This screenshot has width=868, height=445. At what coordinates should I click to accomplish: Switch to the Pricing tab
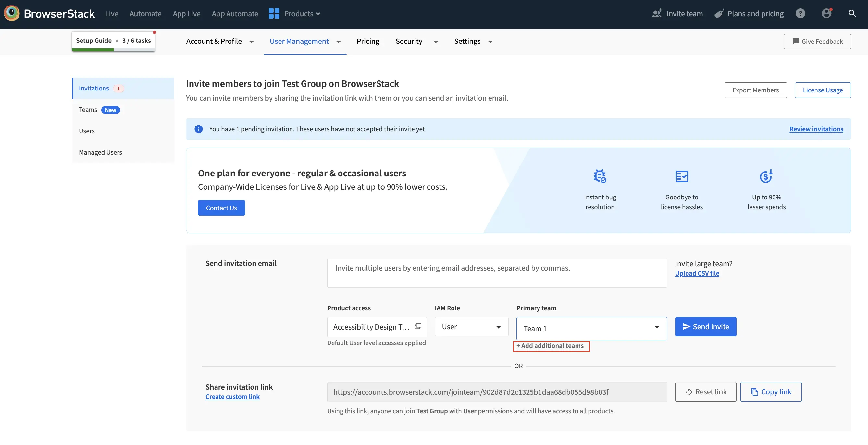[x=368, y=42]
